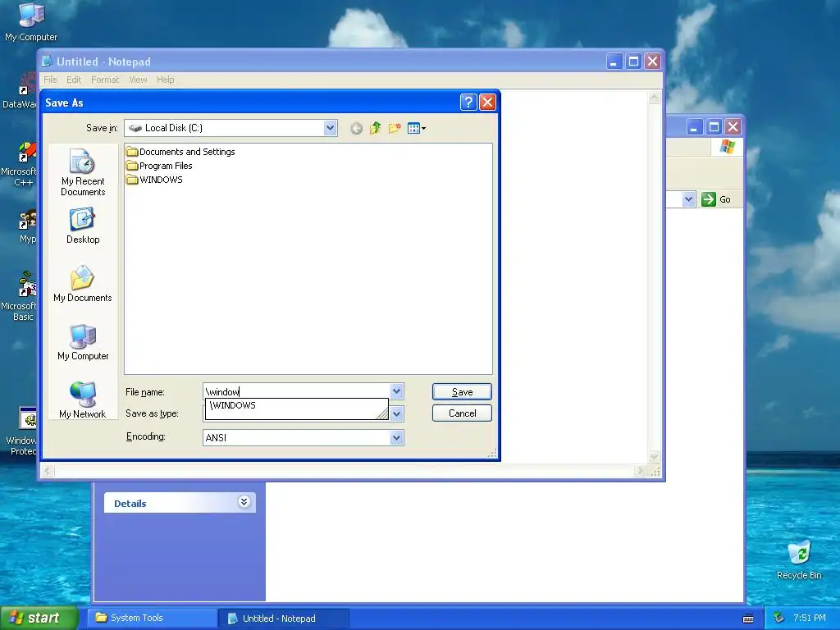The image size is (840, 630).
Task: Open My Documents in places bar
Action: click(83, 284)
